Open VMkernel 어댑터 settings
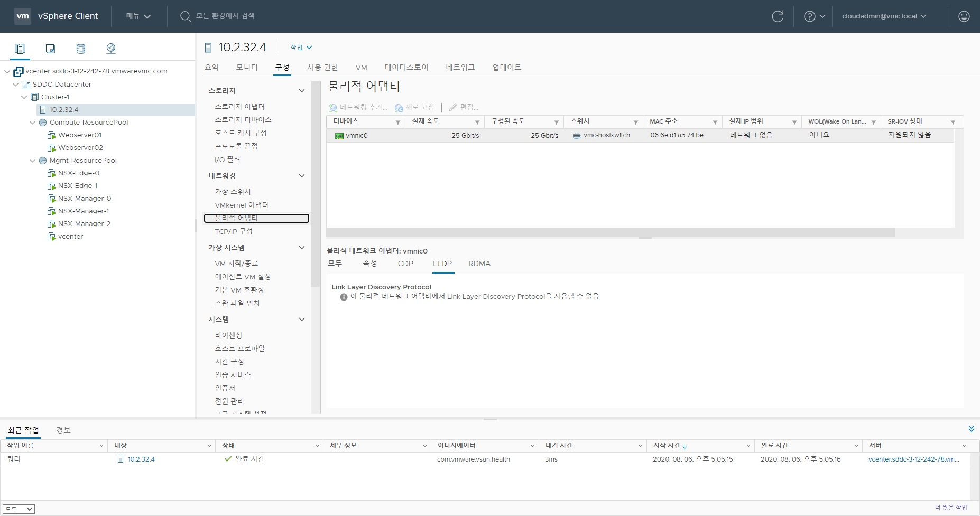Image resolution: width=980 pixels, height=516 pixels. [x=242, y=205]
